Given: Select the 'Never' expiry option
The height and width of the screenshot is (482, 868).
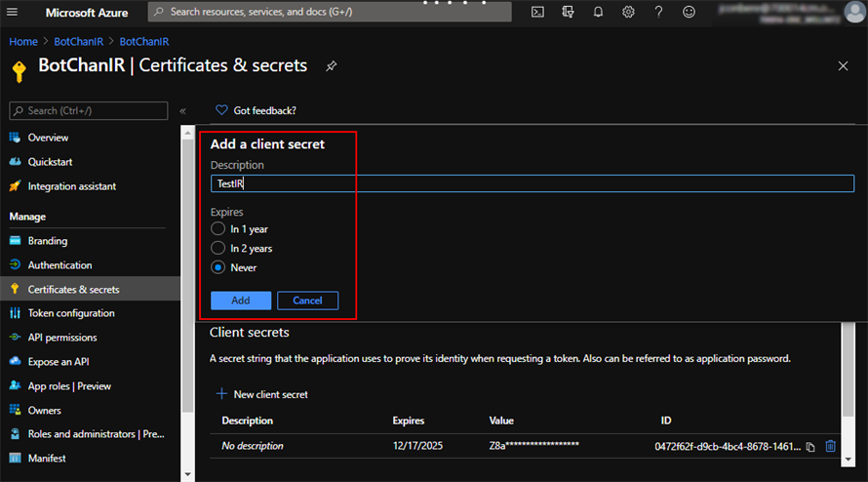Looking at the screenshot, I should click(218, 267).
